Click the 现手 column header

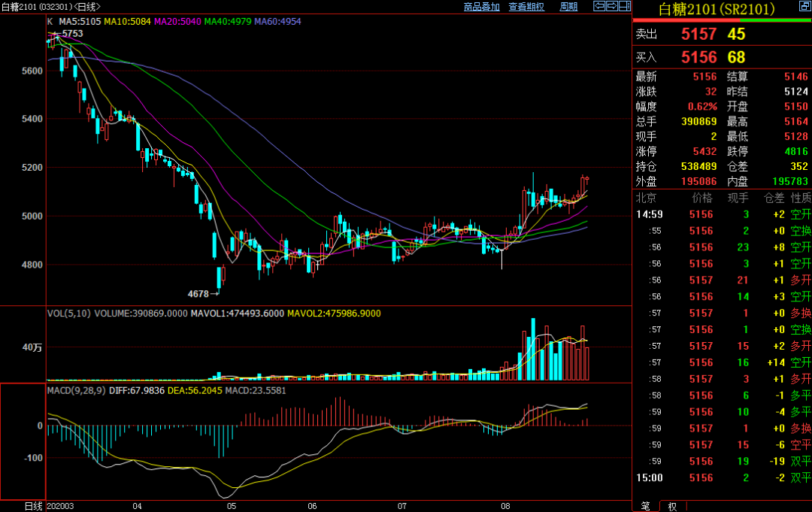738,198
